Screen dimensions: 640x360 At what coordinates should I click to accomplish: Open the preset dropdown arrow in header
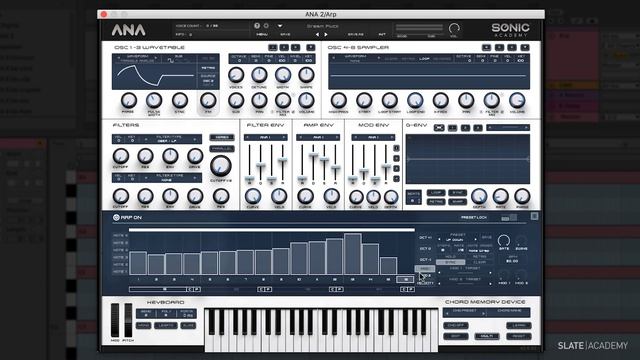point(280,26)
